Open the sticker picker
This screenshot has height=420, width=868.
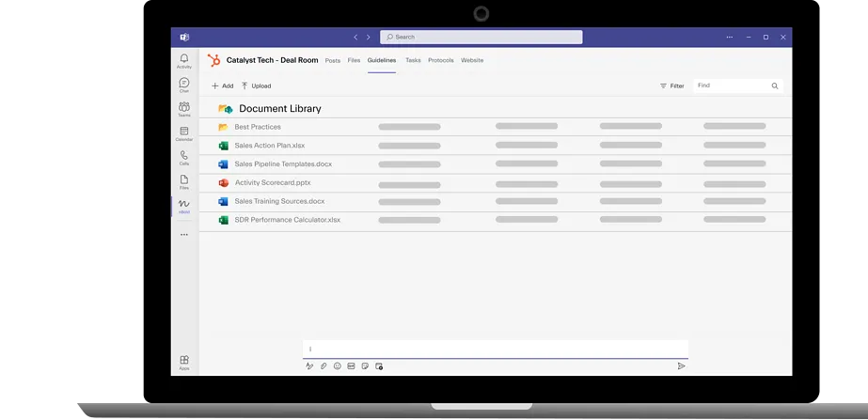365,366
